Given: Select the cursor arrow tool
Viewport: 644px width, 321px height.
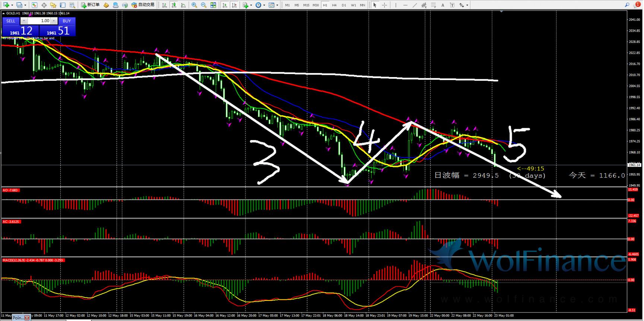Looking at the screenshot, I should click(375, 5).
